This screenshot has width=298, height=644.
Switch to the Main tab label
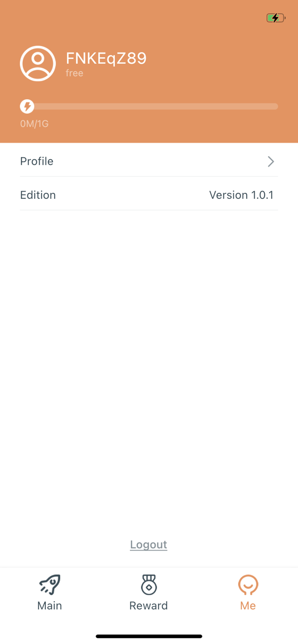click(50, 605)
